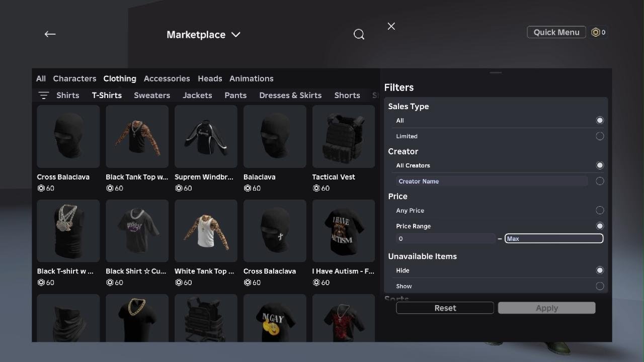This screenshot has width=644, height=362.
Task: Open the White Tank Top item thumbnail
Action: click(x=206, y=231)
